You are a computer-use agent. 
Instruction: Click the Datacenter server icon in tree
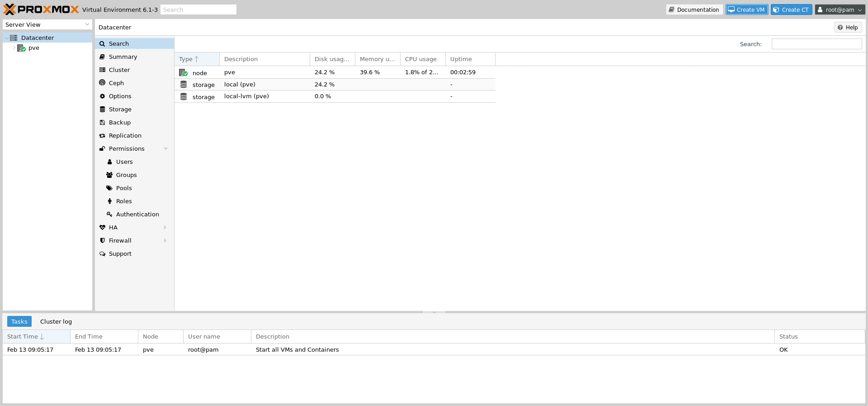pos(14,38)
